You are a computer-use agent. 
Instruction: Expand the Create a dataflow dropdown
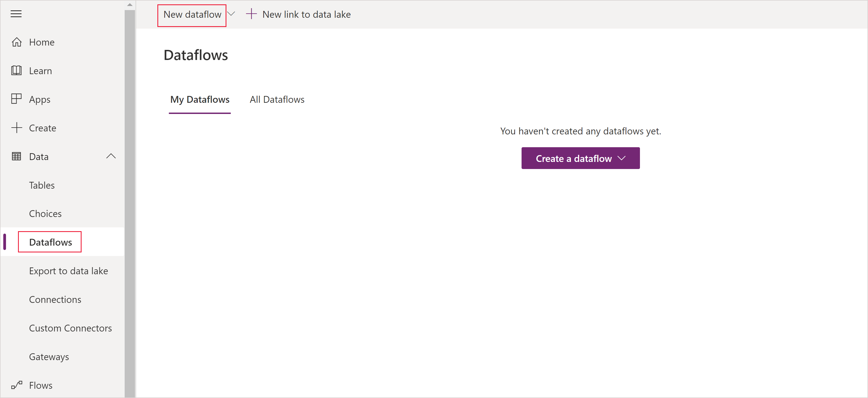621,158
